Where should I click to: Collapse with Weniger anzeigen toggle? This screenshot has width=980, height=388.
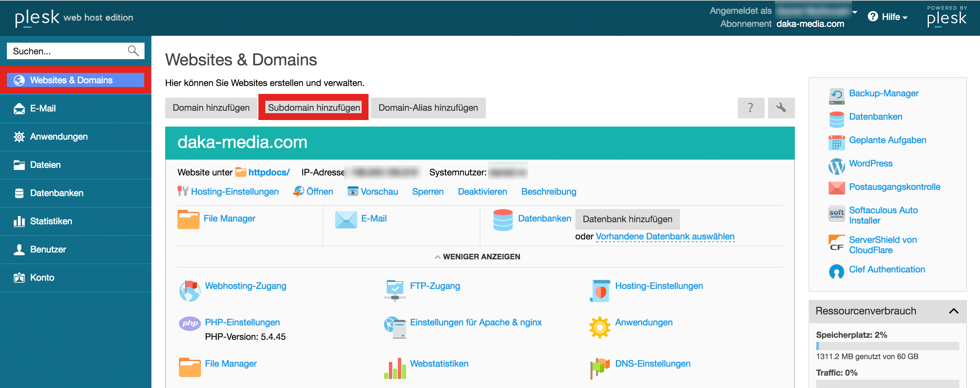(478, 257)
